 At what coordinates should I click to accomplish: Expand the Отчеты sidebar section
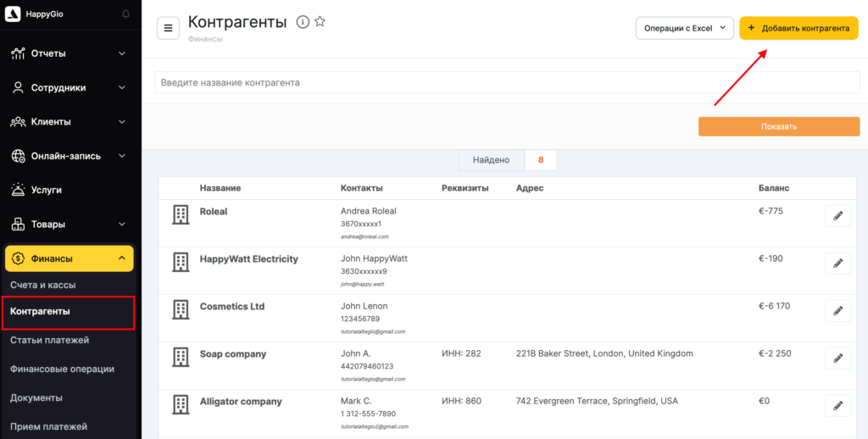(x=70, y=53)
